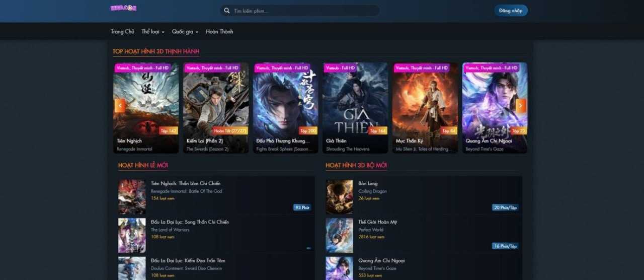Open Quang Âm Chi Ngoại list title

381,260
